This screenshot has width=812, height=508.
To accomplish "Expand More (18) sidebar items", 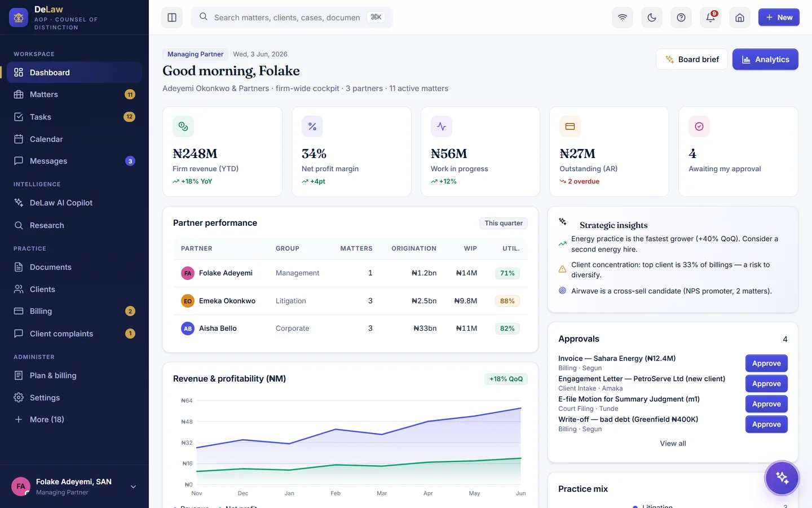I will pyautogui.click(x=74, y=419).
